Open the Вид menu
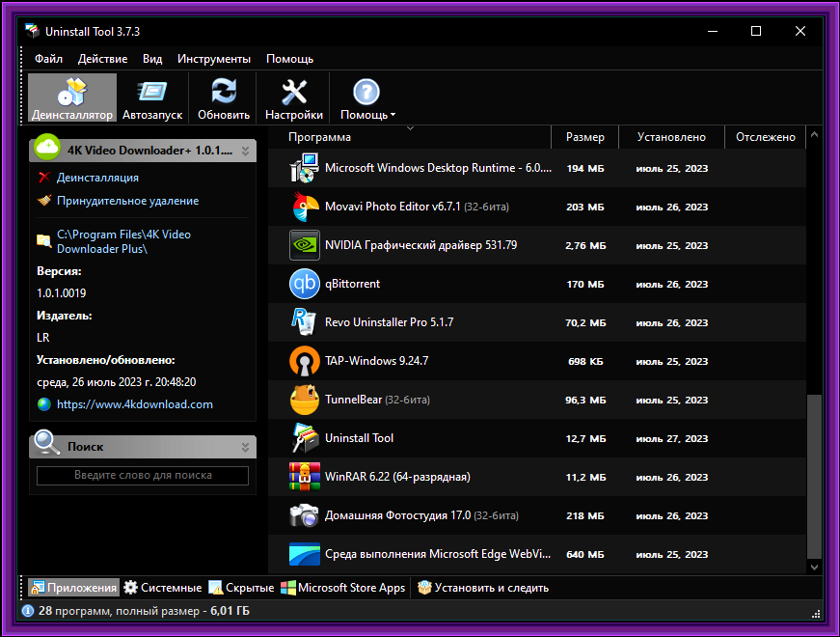840x637 pixels. pyautogui.click(x=152, y=59)
